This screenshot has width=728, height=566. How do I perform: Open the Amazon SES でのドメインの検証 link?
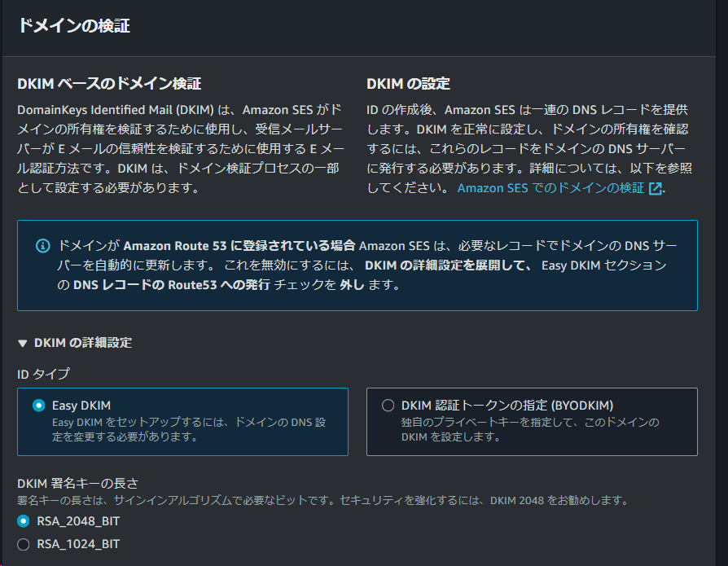click(x=550, y=188)
